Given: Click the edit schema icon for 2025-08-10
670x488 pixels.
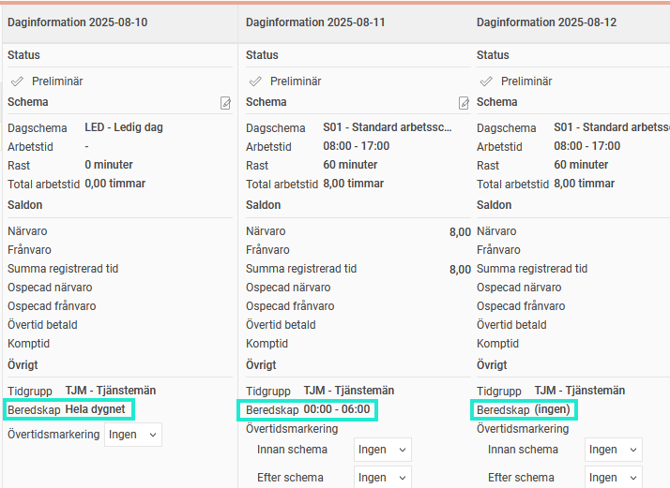Looking at the screenshot, I should click(226, 103).
